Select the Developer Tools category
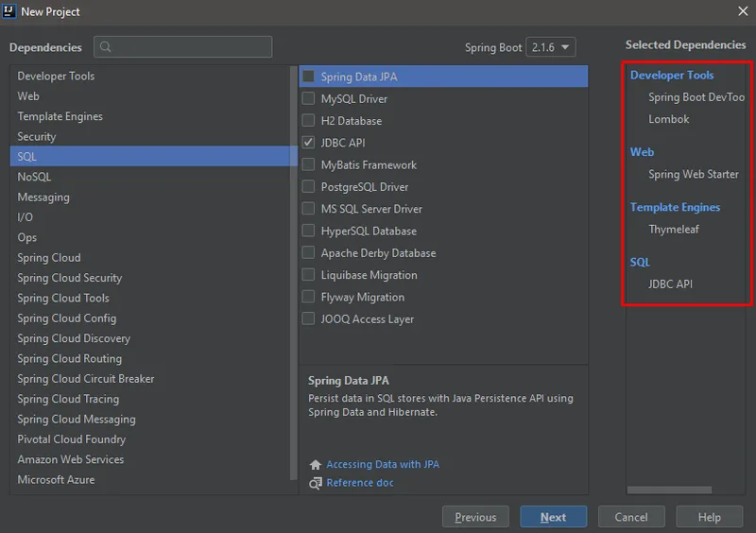 [150, 76]
